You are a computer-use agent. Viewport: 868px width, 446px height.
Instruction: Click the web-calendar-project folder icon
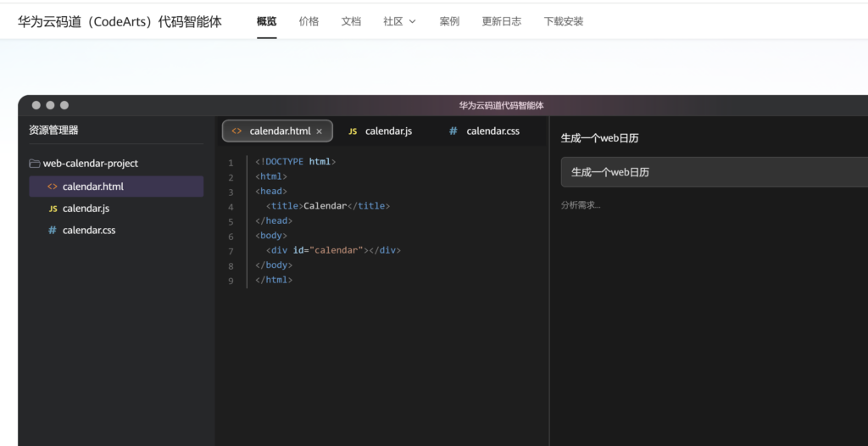coord(34,164)
